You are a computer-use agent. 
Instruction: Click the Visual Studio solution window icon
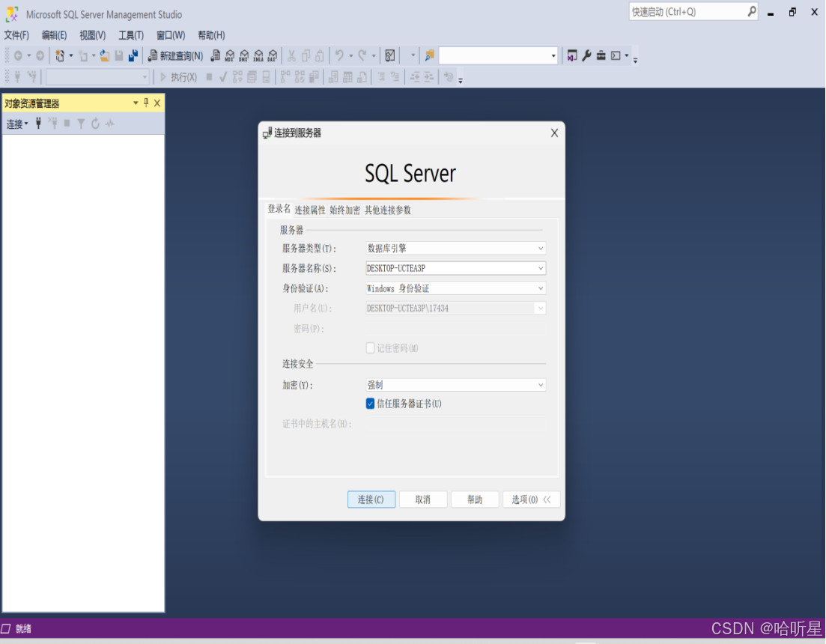[x=572, y=56]
